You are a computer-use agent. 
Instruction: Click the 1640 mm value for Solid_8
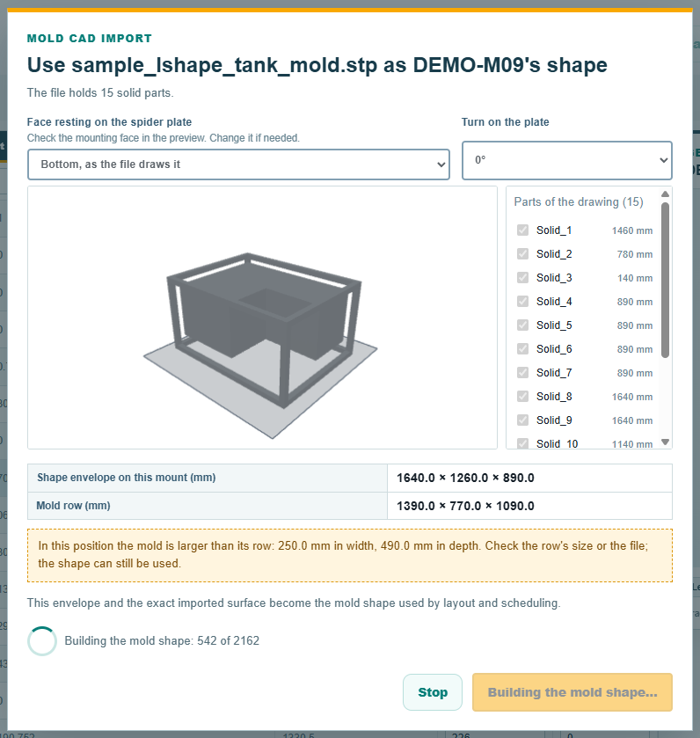coord(632,397)
